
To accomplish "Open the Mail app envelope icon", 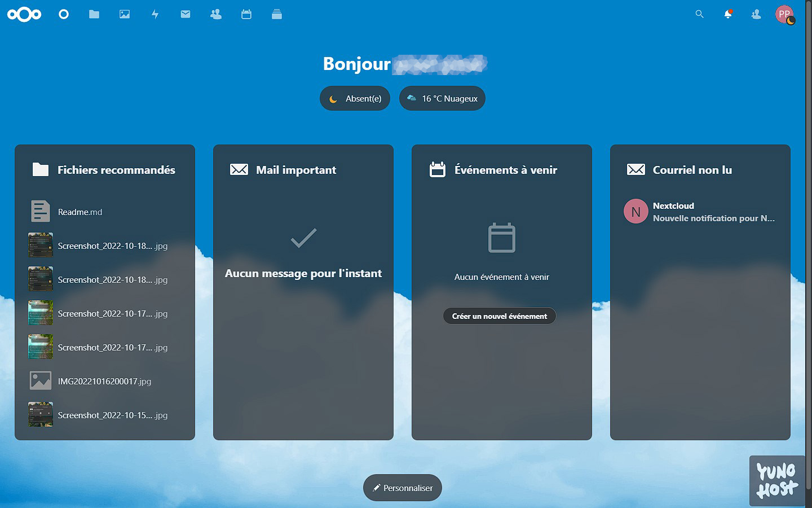I will click(186, 14).
